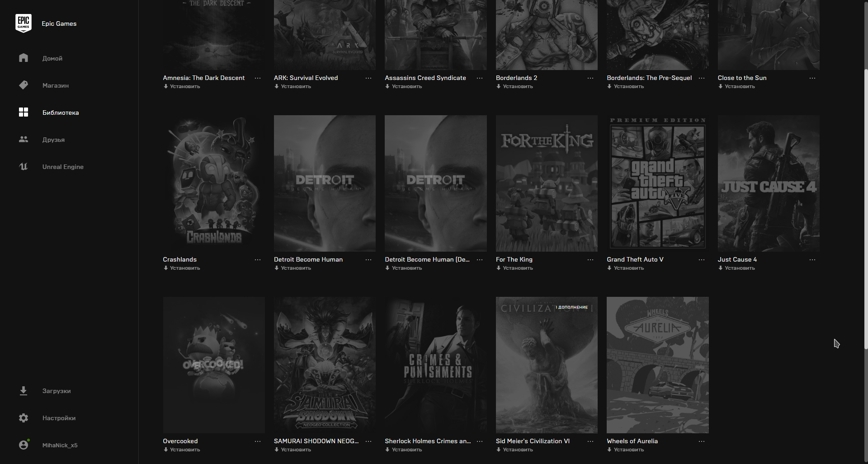Image resolution: width=868 pixels, height=464 pixels.
Task: Click Установить under Overcooked
Action: tap(182, 450)
